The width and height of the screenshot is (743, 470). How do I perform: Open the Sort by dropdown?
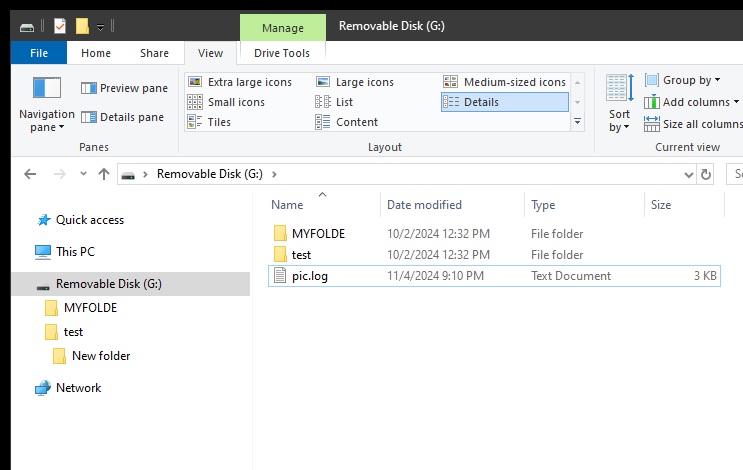pyautogui.click(x=619, y=105)
